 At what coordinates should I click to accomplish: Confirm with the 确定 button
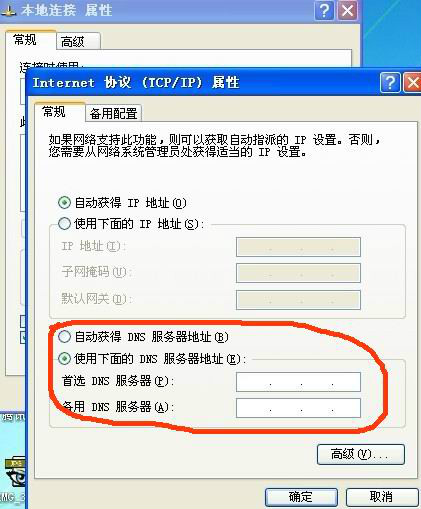coord(301,497)
